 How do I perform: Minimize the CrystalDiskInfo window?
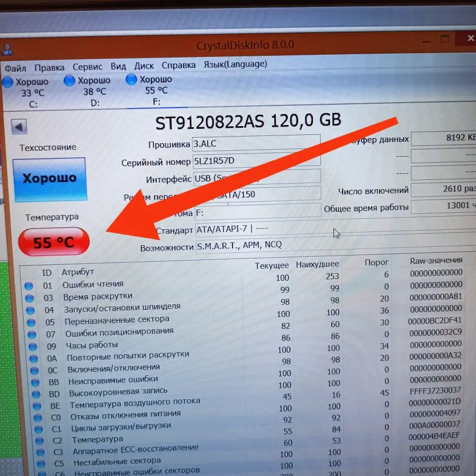pyautogui.click(x=426, y=41)
